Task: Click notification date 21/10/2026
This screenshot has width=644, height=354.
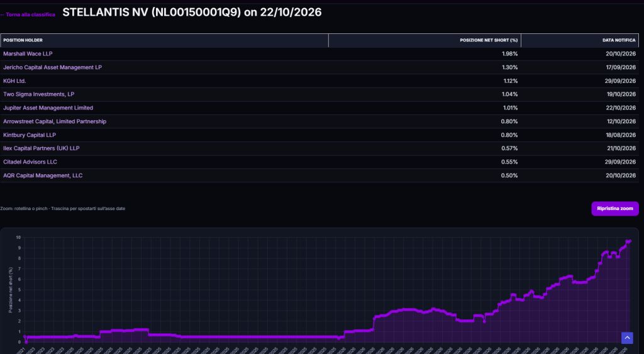Action: pyautogui.click(x=621, y=148)
